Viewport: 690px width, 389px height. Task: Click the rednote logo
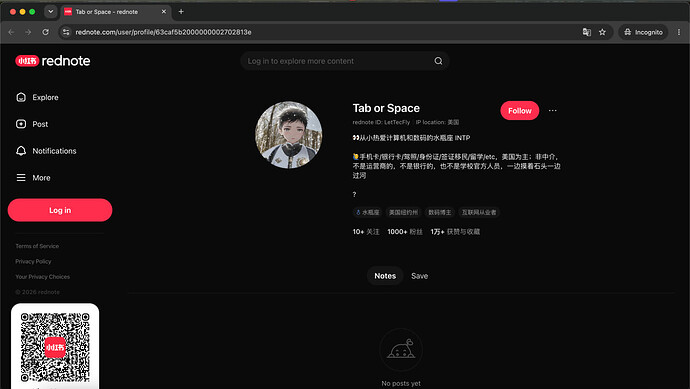pyautogui.click(x=53, y=61)
